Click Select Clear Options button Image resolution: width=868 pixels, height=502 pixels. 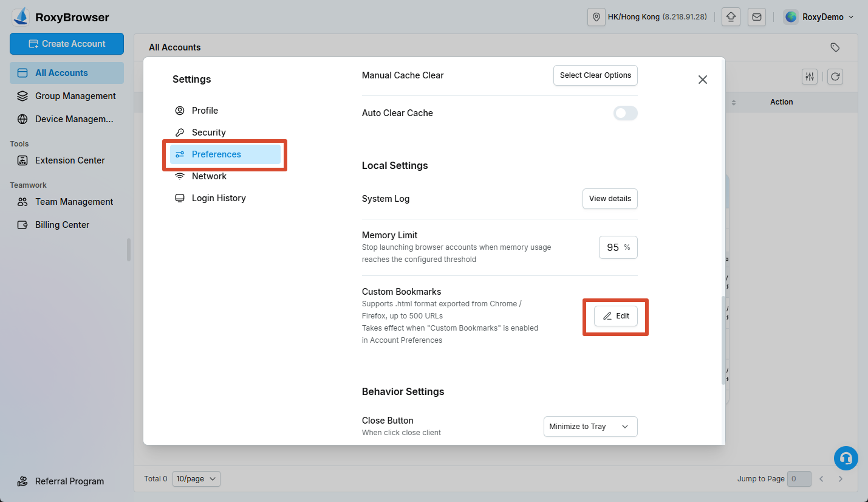(x=595, y=75)
